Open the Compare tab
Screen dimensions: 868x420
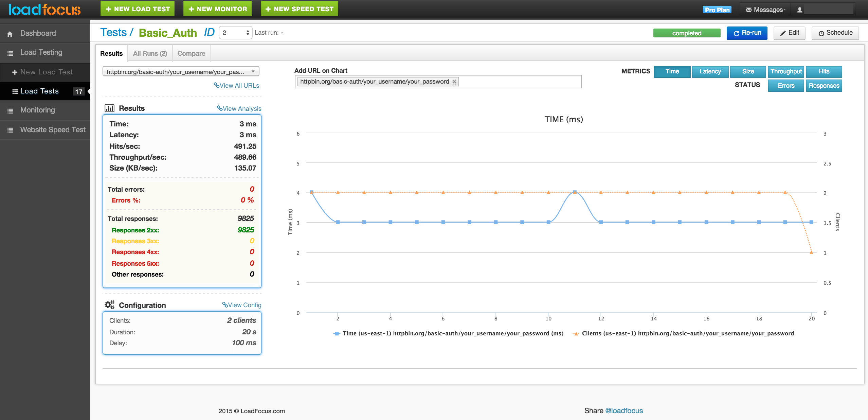(x=191, y=54)
